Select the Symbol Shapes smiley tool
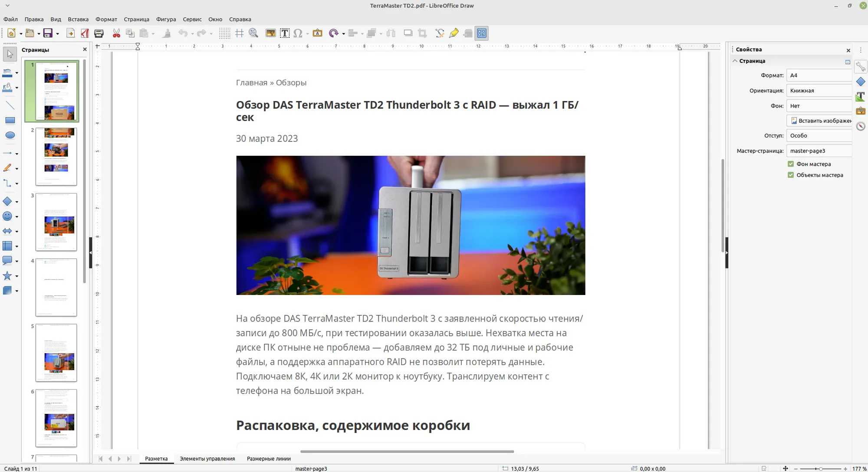The width and height of the screenshot is (868, 472). point(7,216)
